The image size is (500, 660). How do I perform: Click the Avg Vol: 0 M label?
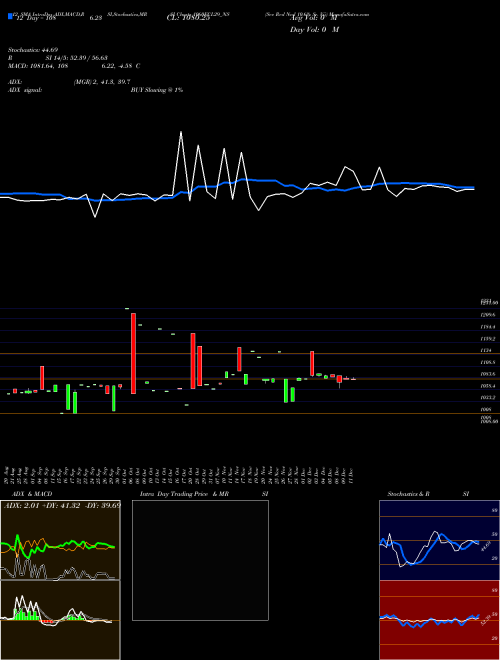pos(314,18)
